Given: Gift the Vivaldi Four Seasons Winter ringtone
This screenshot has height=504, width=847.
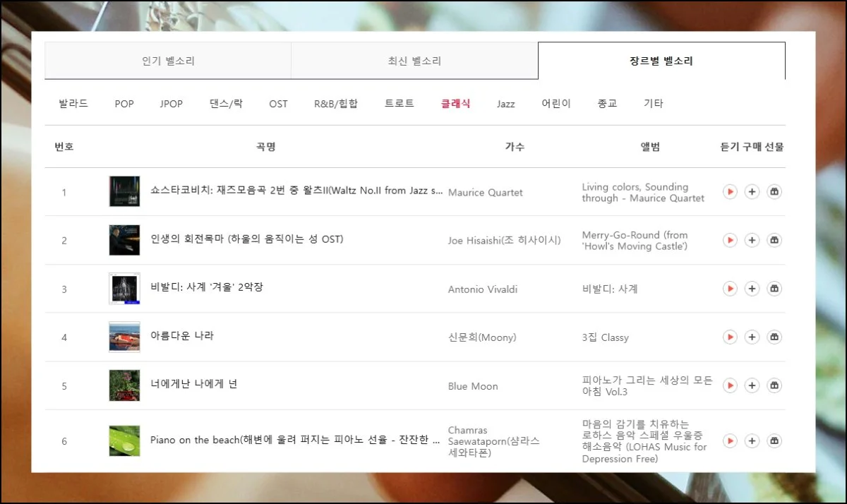Looking at the screenshot, I should (x=774, y=289).
